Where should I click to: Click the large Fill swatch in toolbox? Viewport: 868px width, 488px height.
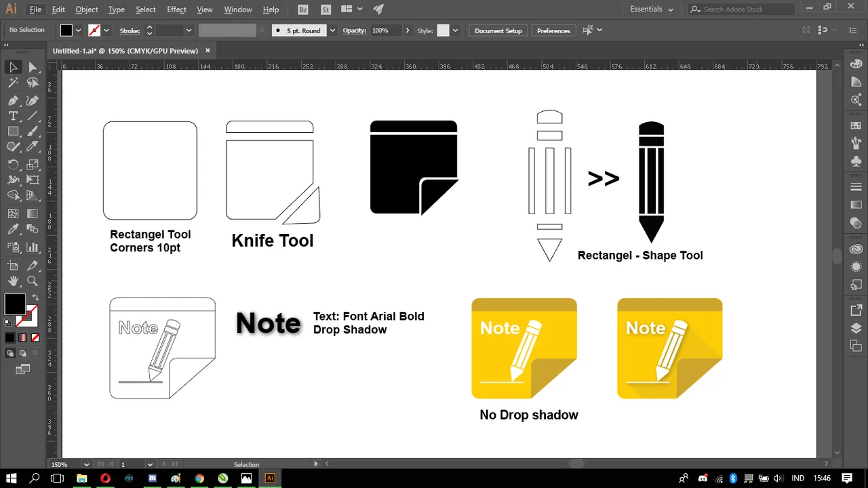pyautogui.click(x=15, y=304)
